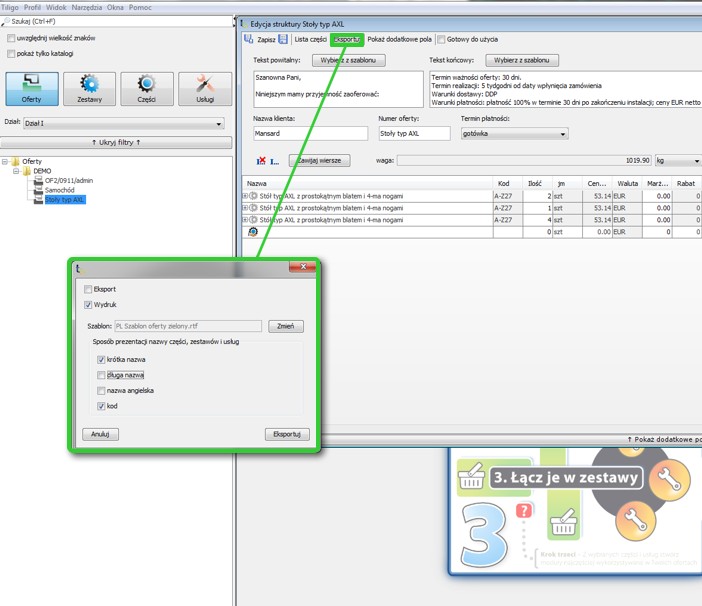Click the blue 'I...' icon beside Zawijaj wiersze

click(x=274, y=161)
